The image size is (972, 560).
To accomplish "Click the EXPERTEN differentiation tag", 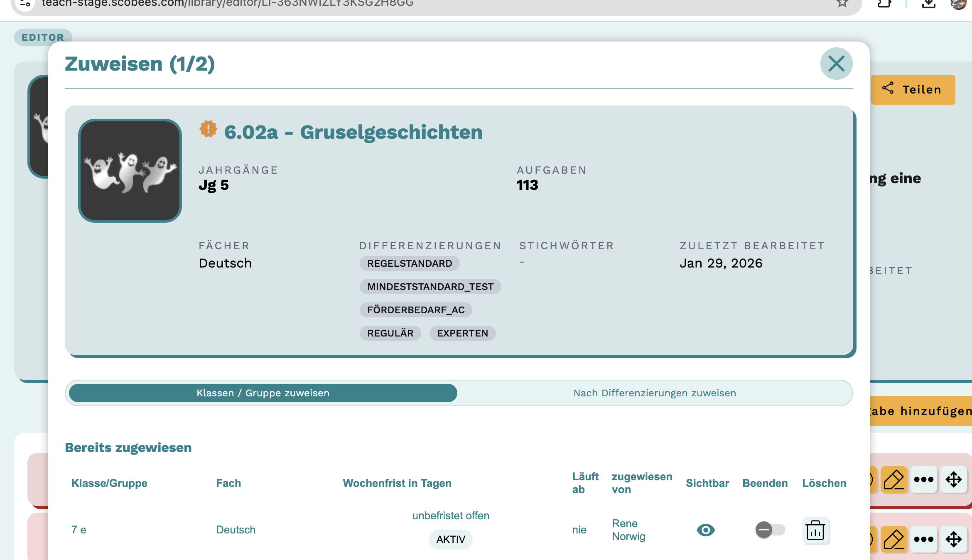I will (x=462, y=333).
